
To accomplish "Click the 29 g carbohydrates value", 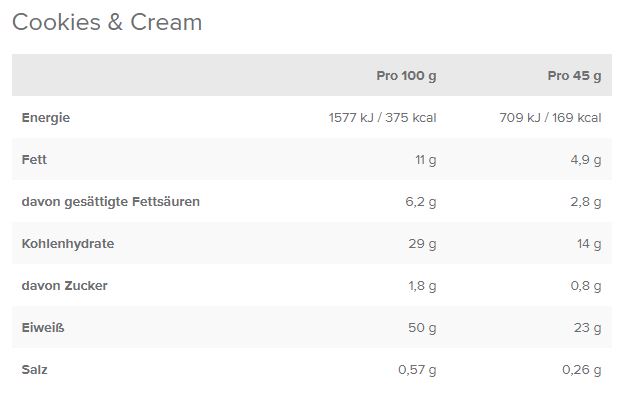I will pos(423,244).
